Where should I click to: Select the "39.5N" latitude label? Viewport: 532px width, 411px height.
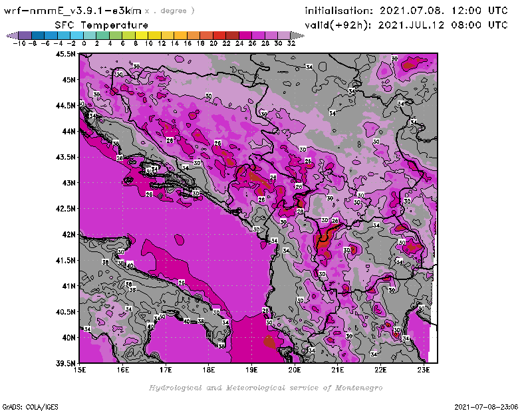tap(65, 363)
